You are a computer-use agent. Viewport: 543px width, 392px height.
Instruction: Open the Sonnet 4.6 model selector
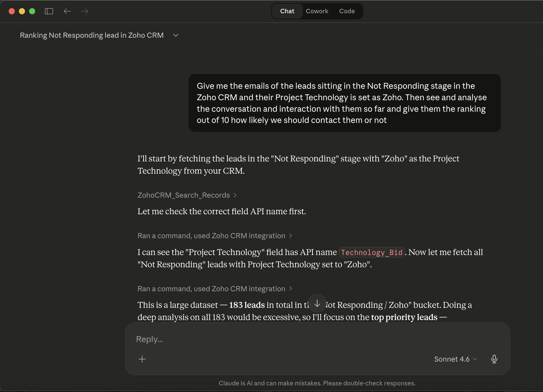point(455,359)
